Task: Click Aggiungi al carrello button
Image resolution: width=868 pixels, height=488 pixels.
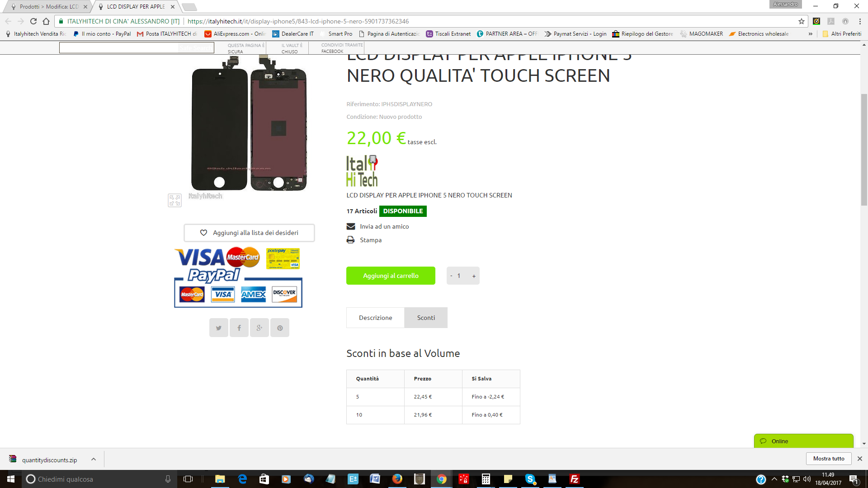Action: pos(391,276)
